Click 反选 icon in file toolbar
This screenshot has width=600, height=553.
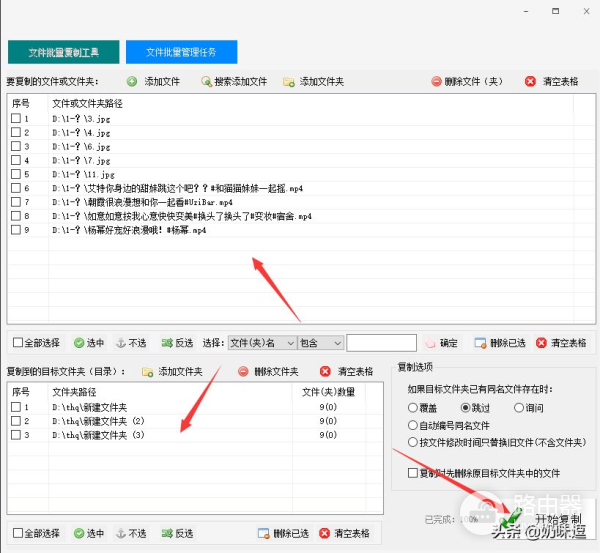coord(167,343)
